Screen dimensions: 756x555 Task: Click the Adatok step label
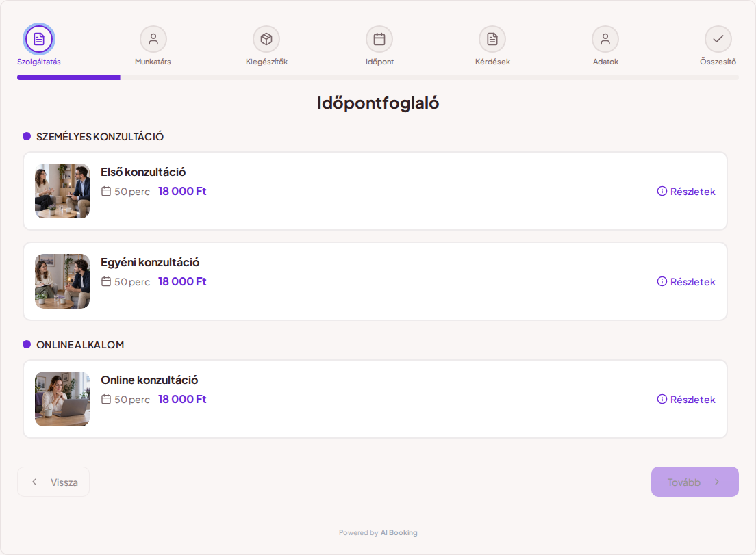[x=605, y=62]
